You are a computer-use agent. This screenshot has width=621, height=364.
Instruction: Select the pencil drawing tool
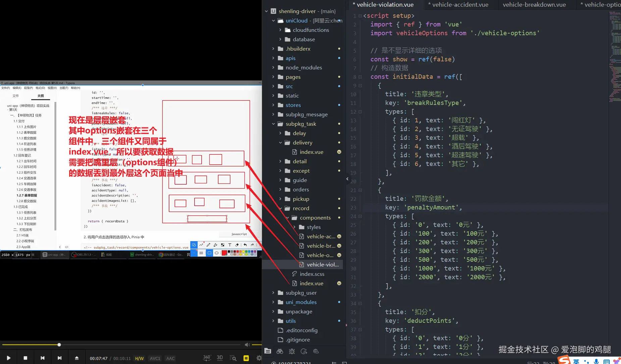pyautogui.click(x=208, y=245)
